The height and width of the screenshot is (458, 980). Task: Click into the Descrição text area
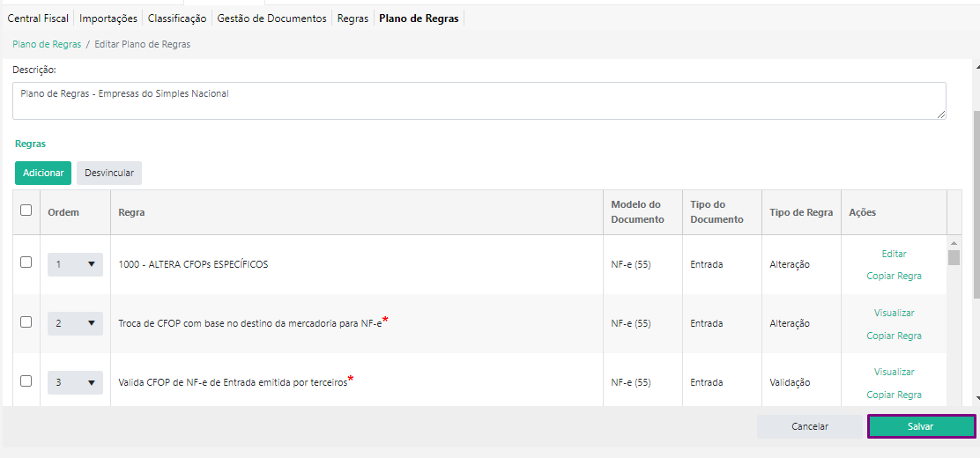click(479, 100)
